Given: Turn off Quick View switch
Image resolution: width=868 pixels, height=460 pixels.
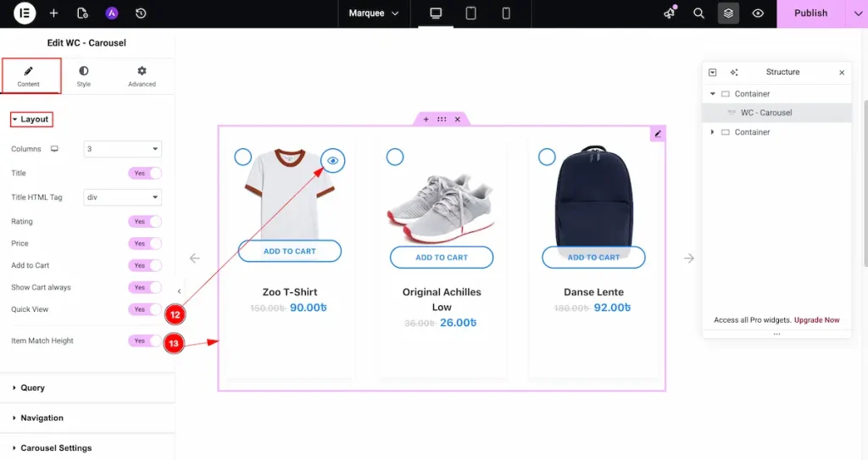Looking at the screenshot, I should 145,309.
